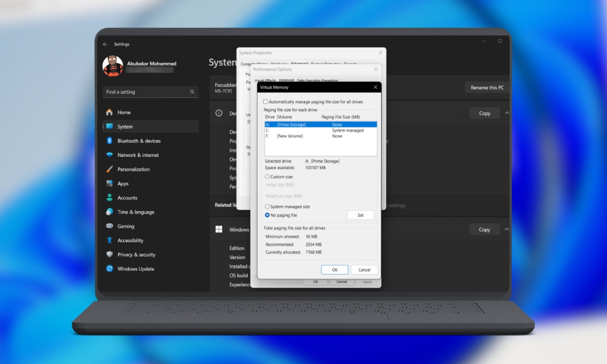Click the Space available 103107 MB value

tap(316, 167)
